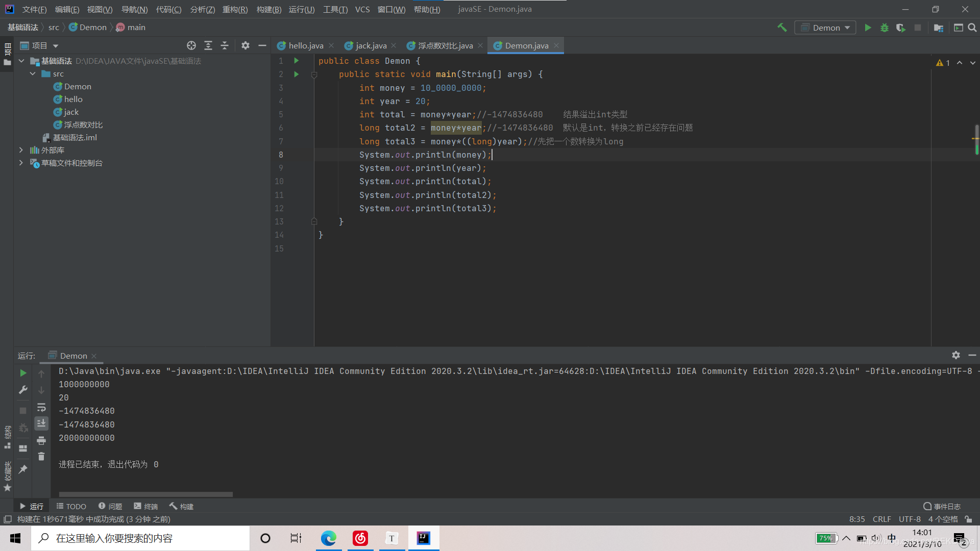Toggle the file read-only lock in the status bar
Image resolution: width=980 pixels, height=551 pixels.
click(968, 519)
